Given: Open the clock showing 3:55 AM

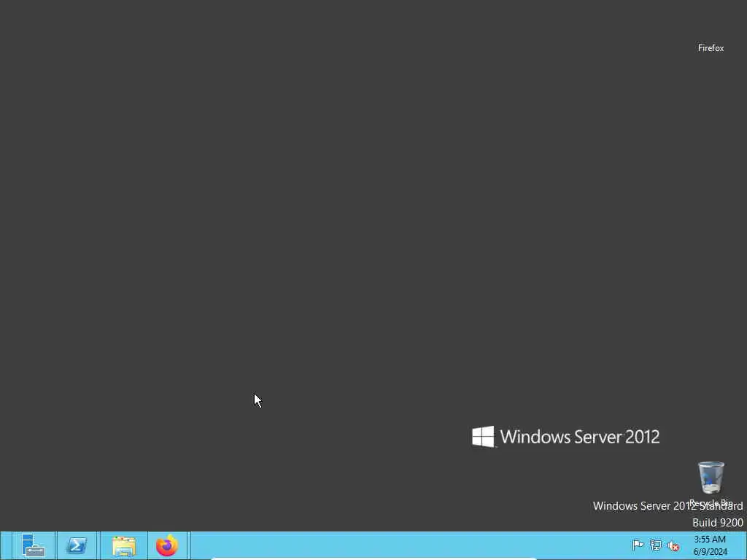Looking at the screenshot, I should tap(710, 545).
